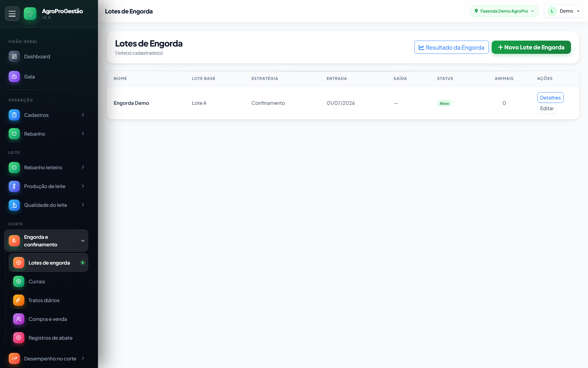Go to the Dashboard menu item

click(46, 56)
